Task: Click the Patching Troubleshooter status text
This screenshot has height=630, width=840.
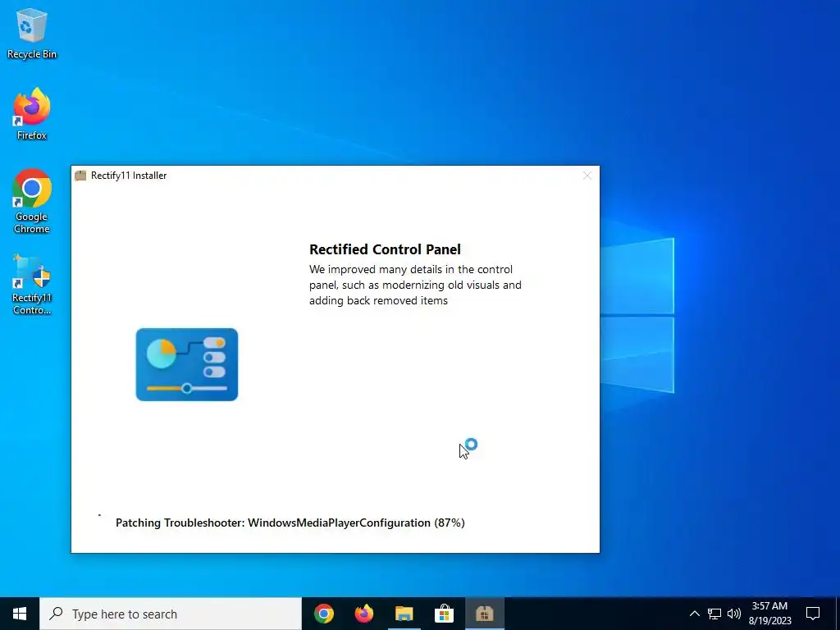Action: pos(290,523)
